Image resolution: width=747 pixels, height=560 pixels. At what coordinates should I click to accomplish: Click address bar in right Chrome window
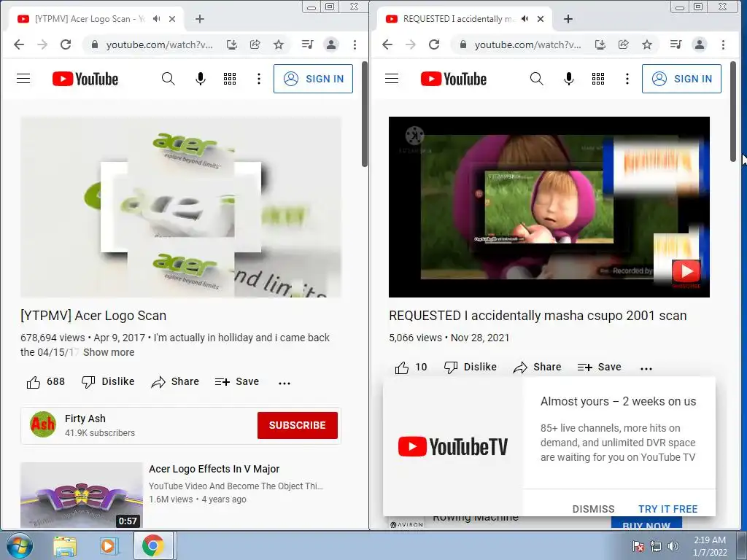click(527, 44)
